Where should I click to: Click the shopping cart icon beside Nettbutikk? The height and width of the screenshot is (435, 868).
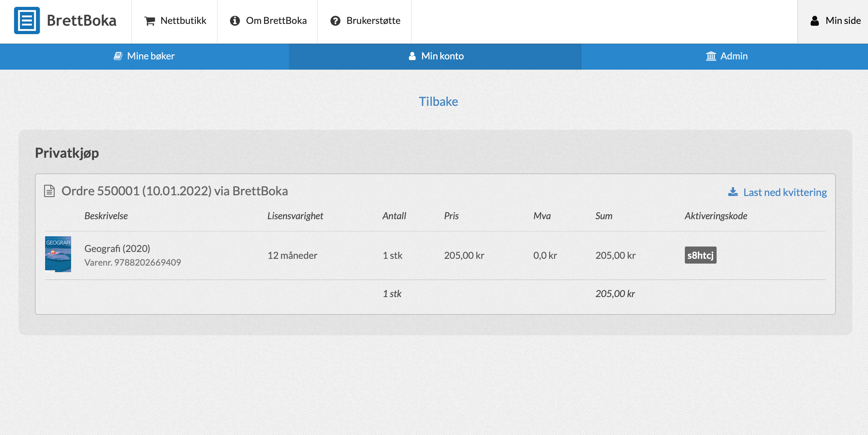[149, 21]
